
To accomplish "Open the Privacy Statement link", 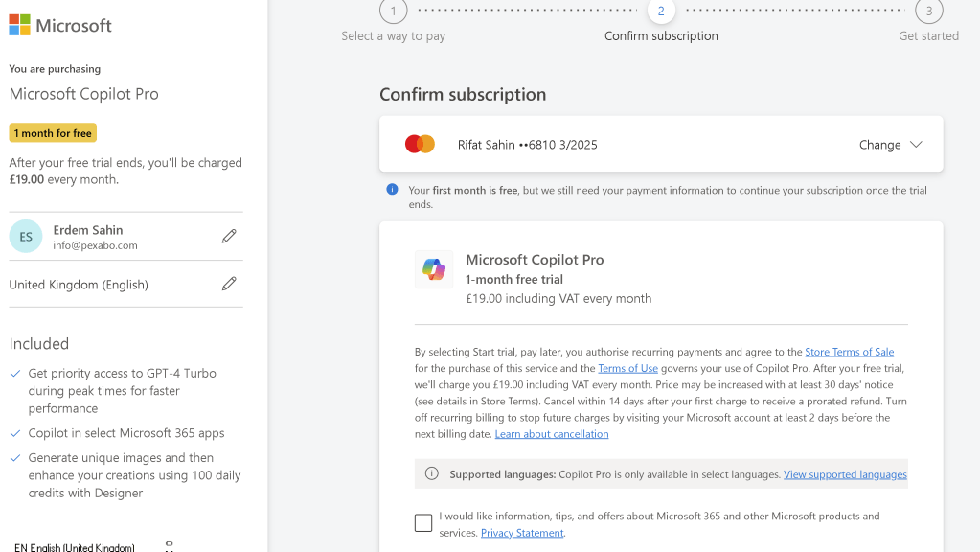I will click(522, 533).
